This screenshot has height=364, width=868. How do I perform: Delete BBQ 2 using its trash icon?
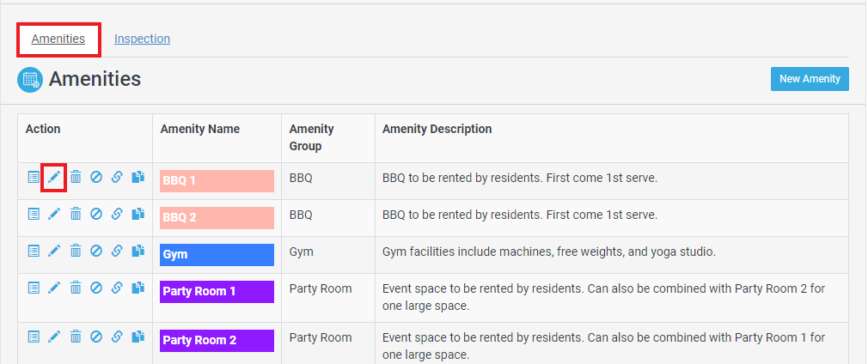(76, 214)
